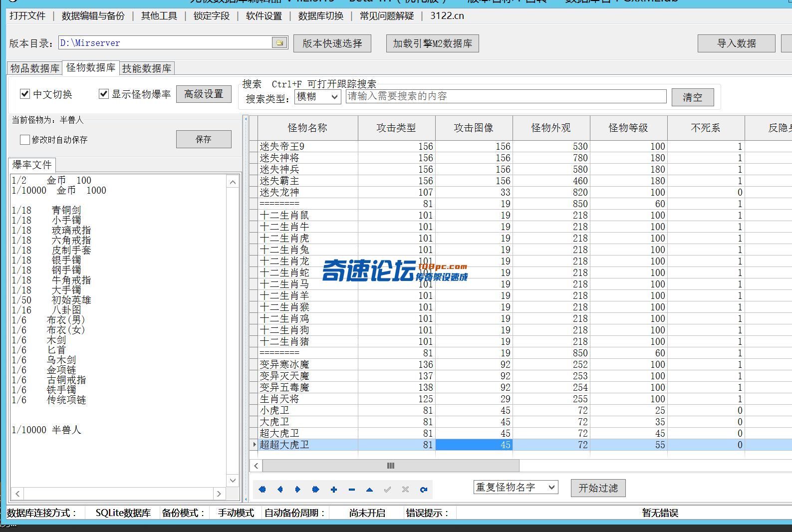Open the 常见问题解疑 menu
The height and width of the screenshot is (532, 792).
pos(387,16)
